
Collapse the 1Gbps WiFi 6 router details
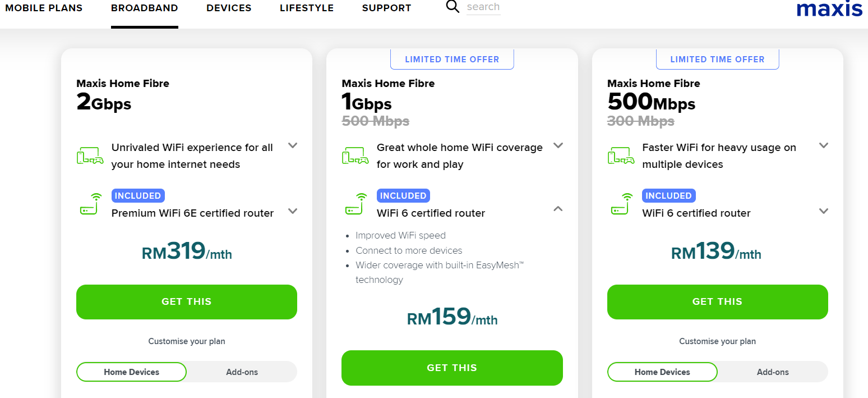[558, 208]
